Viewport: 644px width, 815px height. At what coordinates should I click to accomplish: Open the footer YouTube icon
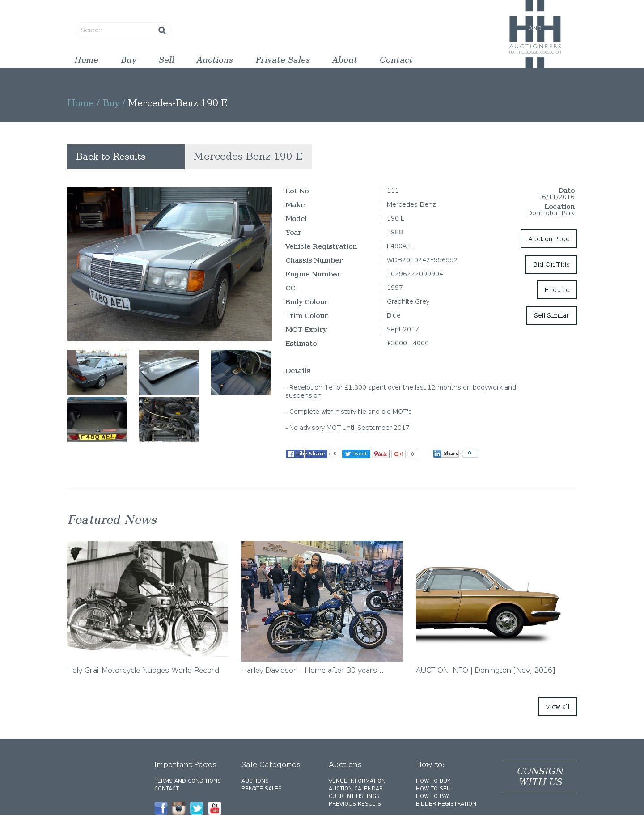tap(215, 808)
